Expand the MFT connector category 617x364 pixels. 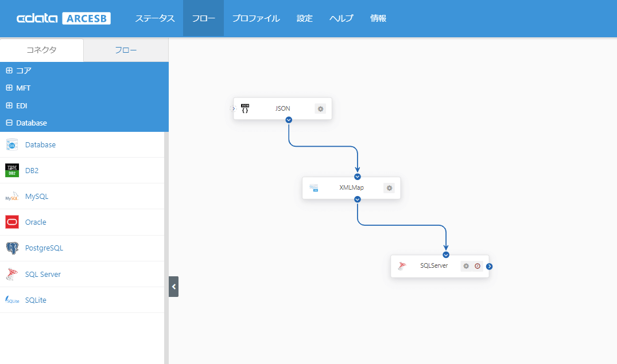(9, 88)
